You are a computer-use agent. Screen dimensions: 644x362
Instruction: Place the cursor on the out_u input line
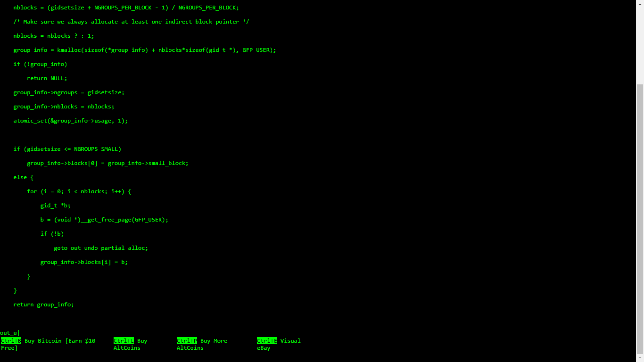(x=9, y=332)
